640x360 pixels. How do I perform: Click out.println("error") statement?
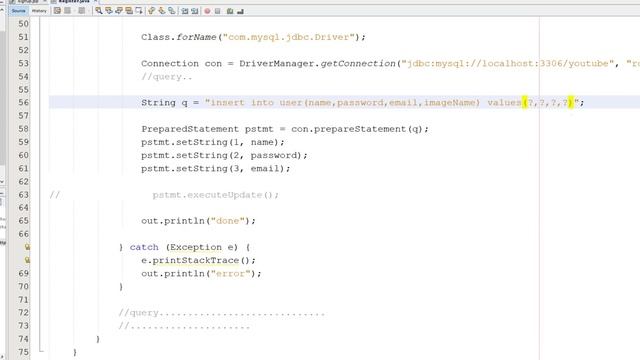tap(201, 273)
